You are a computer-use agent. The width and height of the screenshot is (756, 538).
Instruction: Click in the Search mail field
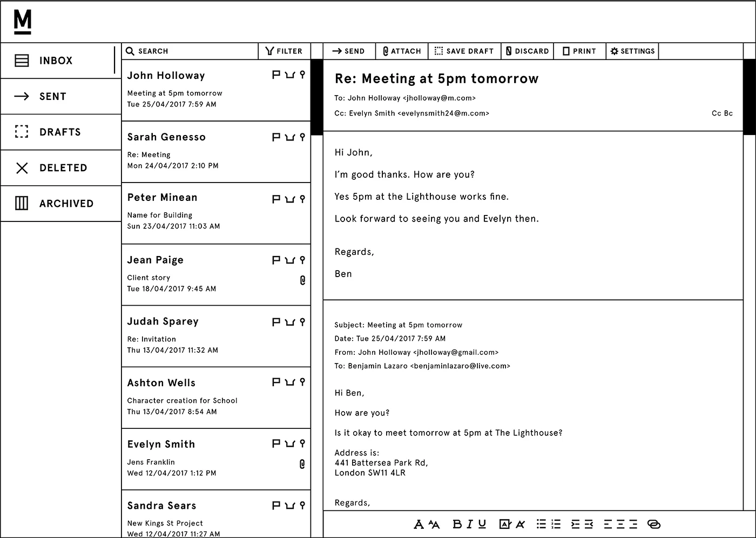tap(190, 51)
